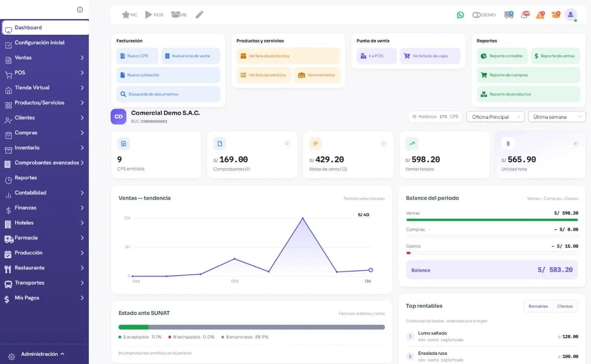The width and height of the screenshot is (591, 364).
Task: Open WhatsApp support icon in top bar
Action: (x=460, y=15)
